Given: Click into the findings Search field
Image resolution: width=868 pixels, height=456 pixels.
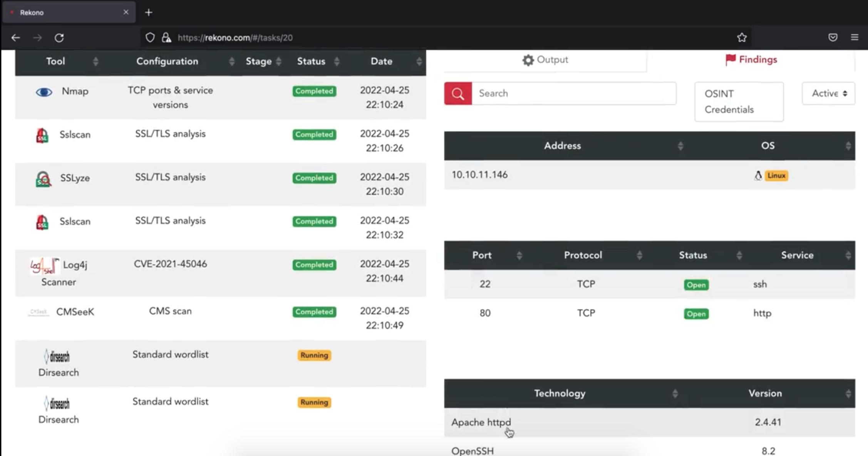Looking at the screenshot, I should tap(573, 93).
